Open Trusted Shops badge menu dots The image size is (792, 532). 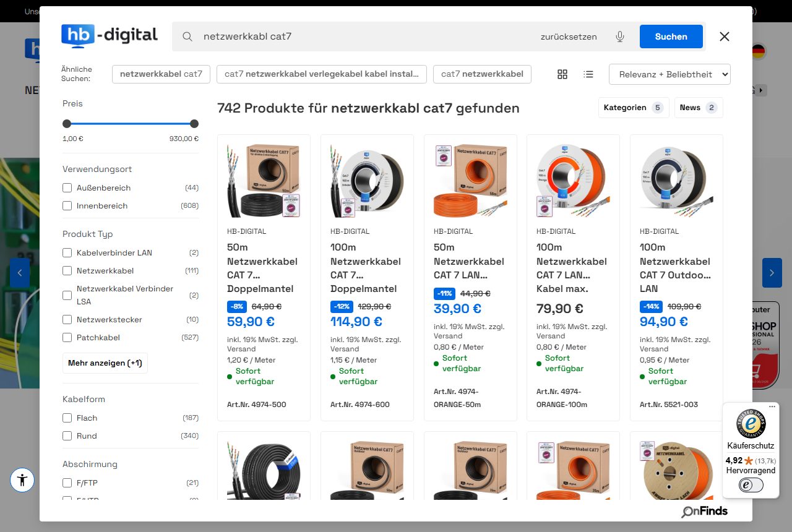(x=772, y=407)
